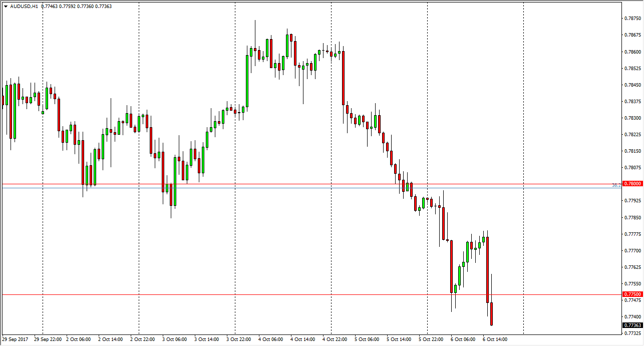The height and width of the screenshot is (346, 644).
Task: Click the 5 Oct 22:00 time label
Action: pyautogui.click(x=431, y=339)
